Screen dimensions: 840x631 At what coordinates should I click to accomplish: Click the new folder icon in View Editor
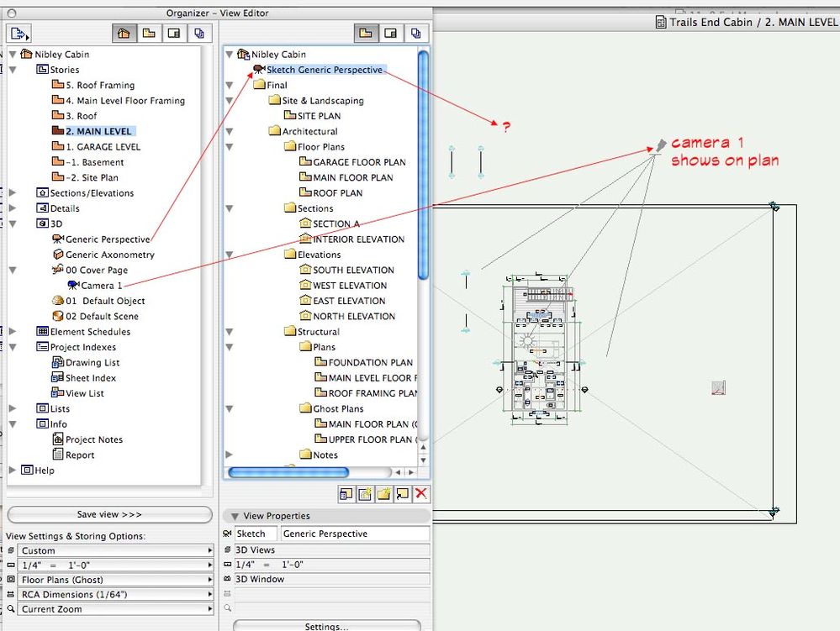[384, 494]
